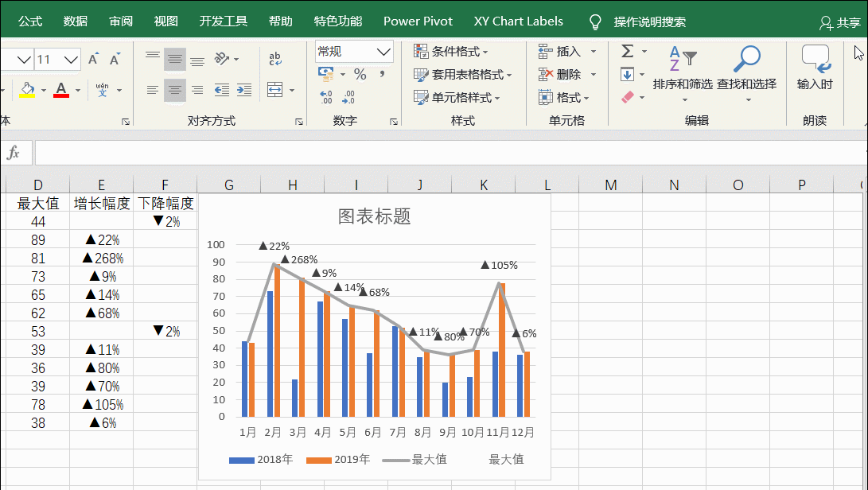Select column H header

click(x=292, y=185)
